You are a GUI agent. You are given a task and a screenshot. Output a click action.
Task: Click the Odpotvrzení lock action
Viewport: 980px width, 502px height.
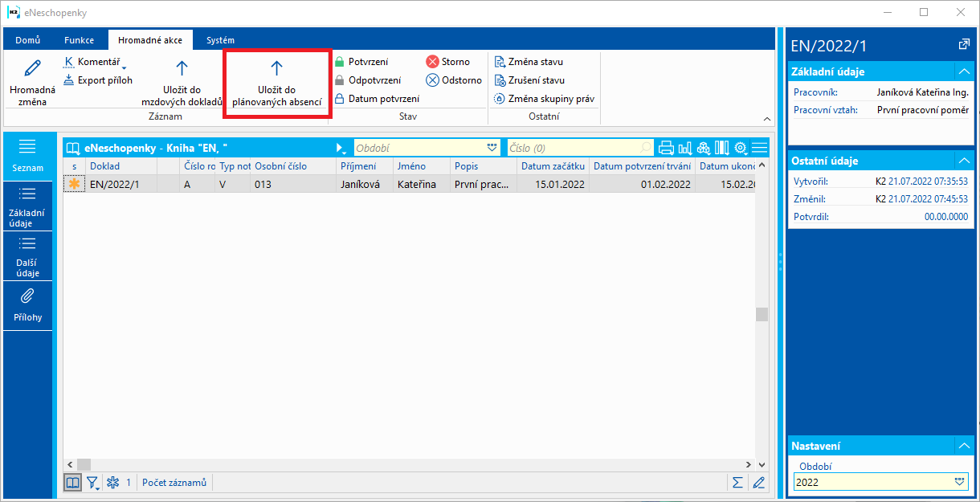(x=367, y=80)
